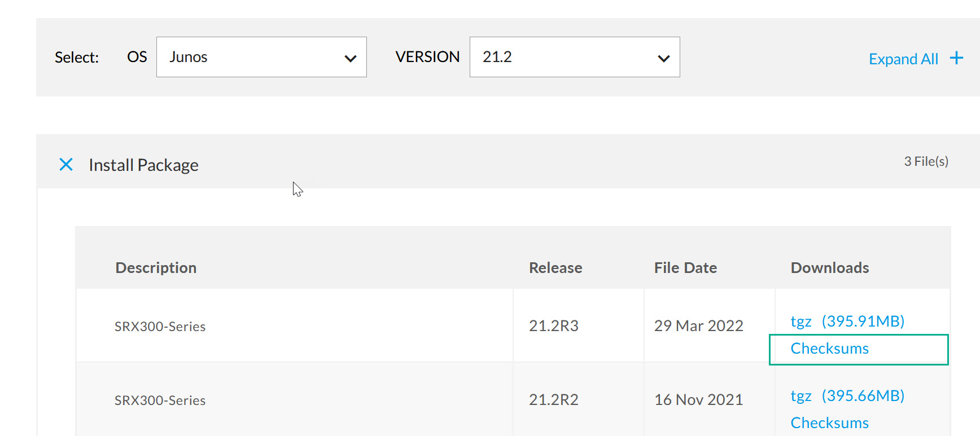Click the Downloads column header
Image resolution: width=980 pixels, height=436 pixels.
(x=829, y=267)
